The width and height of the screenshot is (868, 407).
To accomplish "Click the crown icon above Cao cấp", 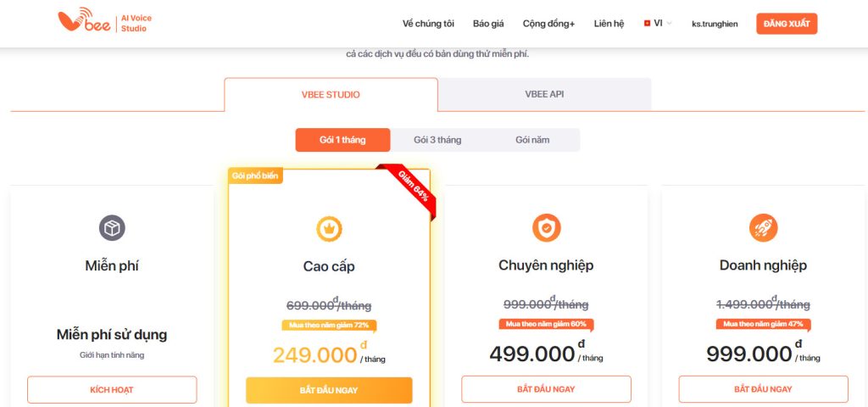I will (329, 227).
